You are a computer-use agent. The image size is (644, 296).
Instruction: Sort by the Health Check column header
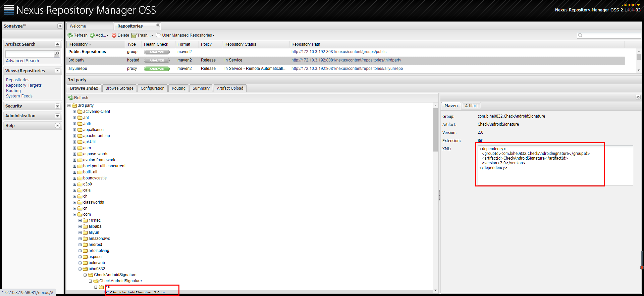click(158, 44)
